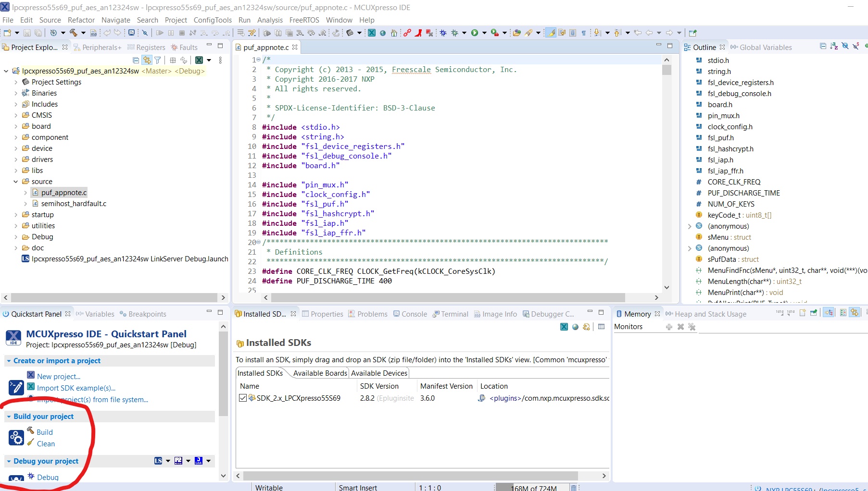The width and height of the screenshot is (868, 491).
Task: Open the ConfigTools menu
Action: pos(213,20)
